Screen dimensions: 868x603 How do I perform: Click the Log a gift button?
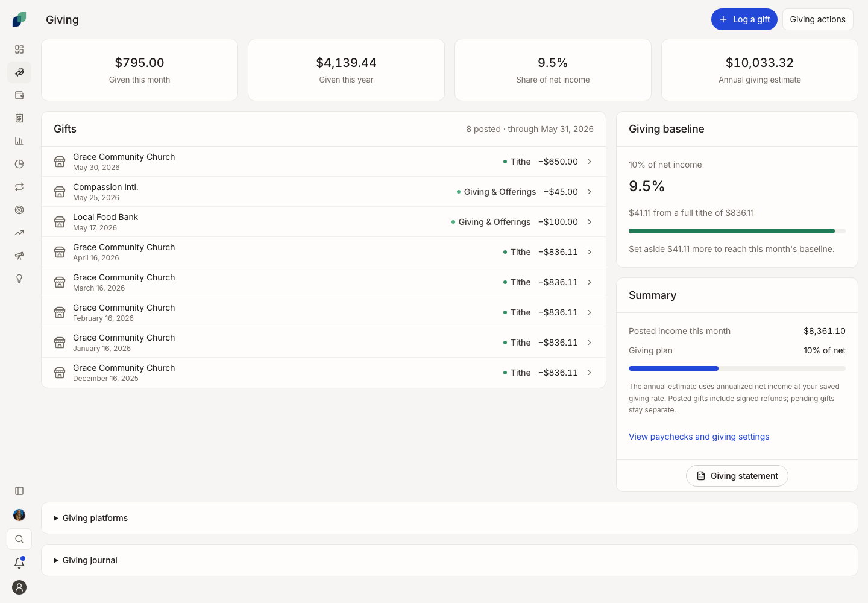pyautogui.click(x=744, y=19)
